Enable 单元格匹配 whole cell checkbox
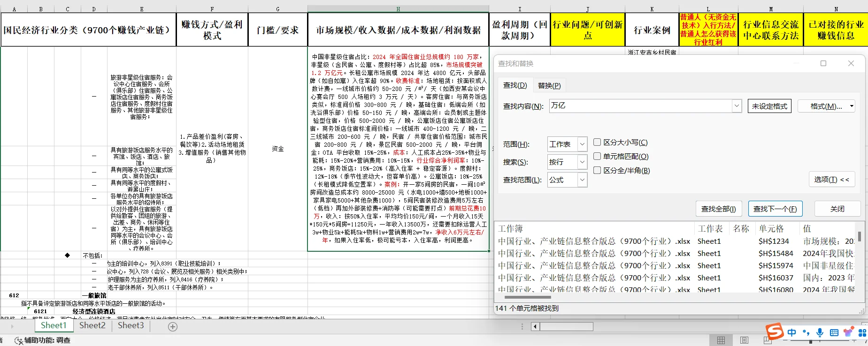 pos(597,156)
